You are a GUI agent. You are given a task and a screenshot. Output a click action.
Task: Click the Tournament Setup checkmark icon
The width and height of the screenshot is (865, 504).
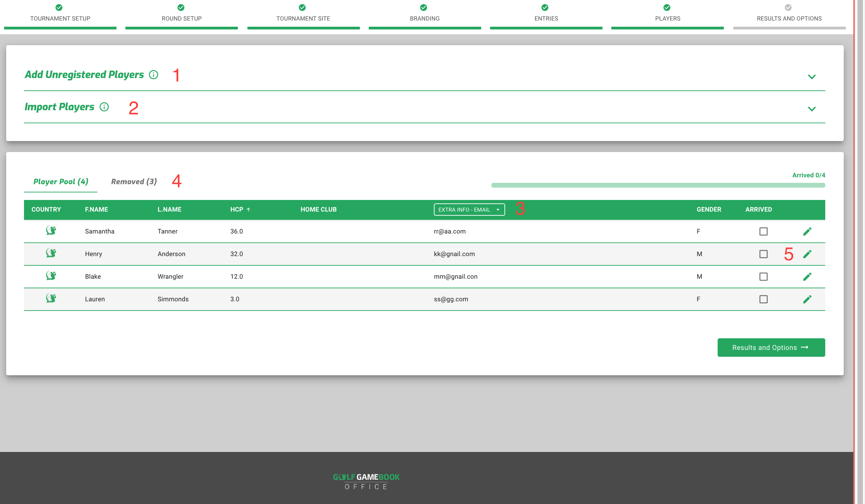click(x=59, y=8)
